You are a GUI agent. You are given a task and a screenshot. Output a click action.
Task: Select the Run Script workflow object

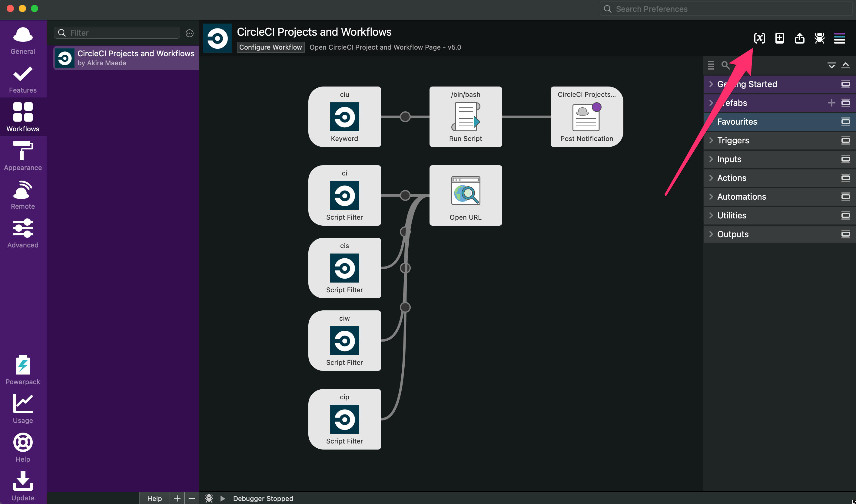pos(465,116)
